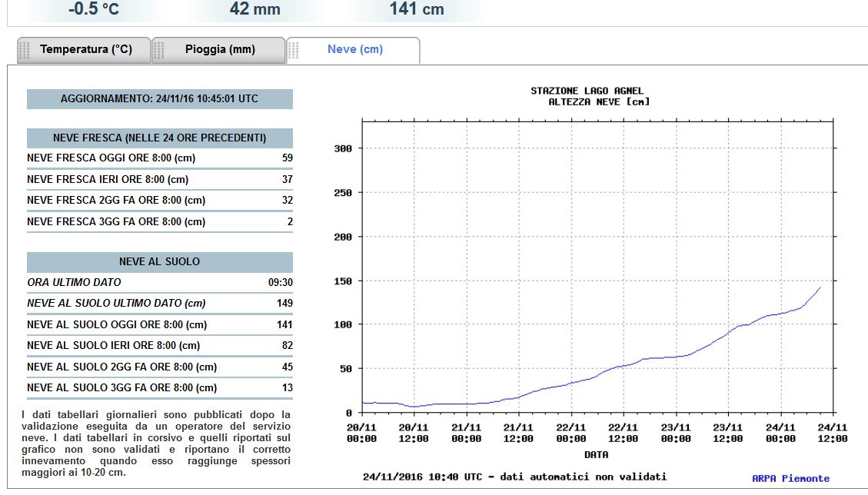This screenshot has width=868, height=495.
Task: Click the 'I dati tabellari giornalieri' note paragraph
Action: (156, 444)
